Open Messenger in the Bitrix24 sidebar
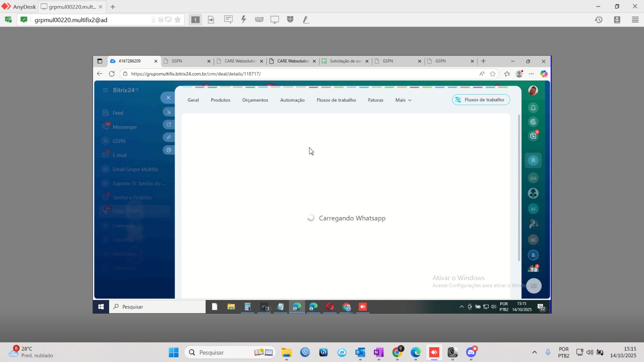 [x=125, y=127]
